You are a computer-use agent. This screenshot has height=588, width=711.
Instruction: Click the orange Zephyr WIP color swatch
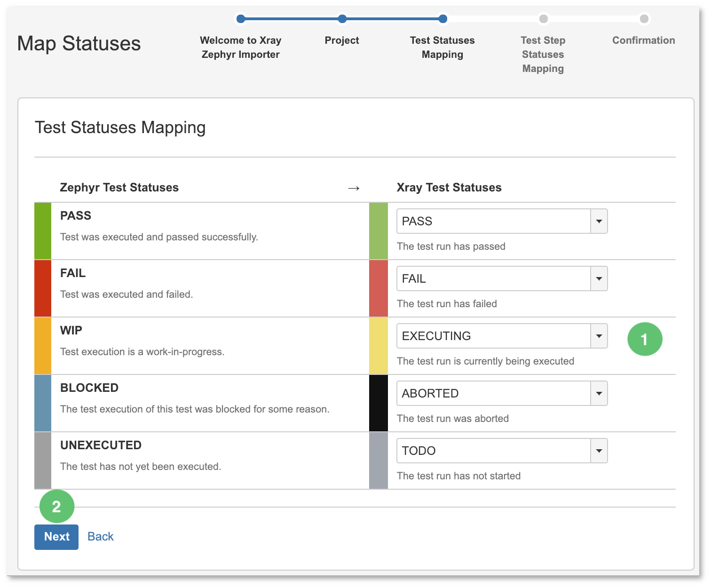click(x=43, y=346)
